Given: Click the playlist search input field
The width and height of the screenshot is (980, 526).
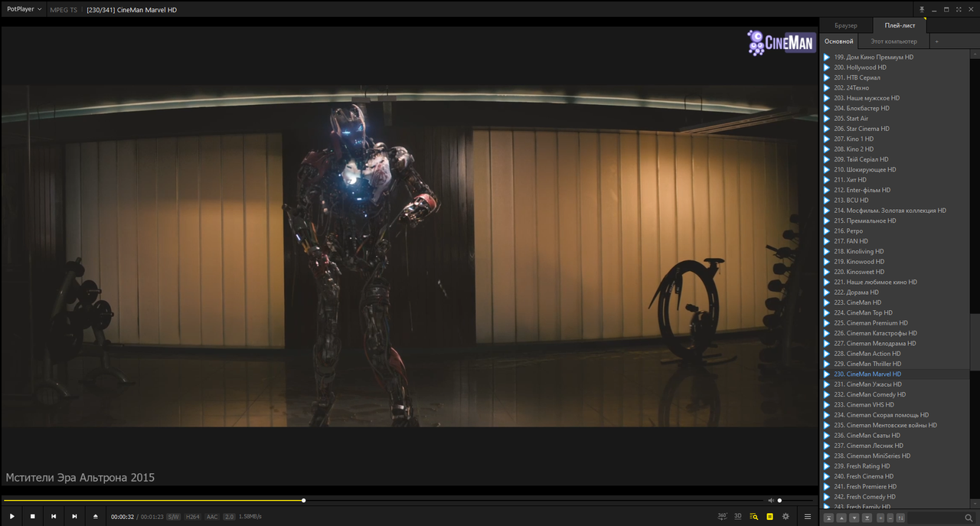Looking at the screenshot, I should (x=936, y=518).
